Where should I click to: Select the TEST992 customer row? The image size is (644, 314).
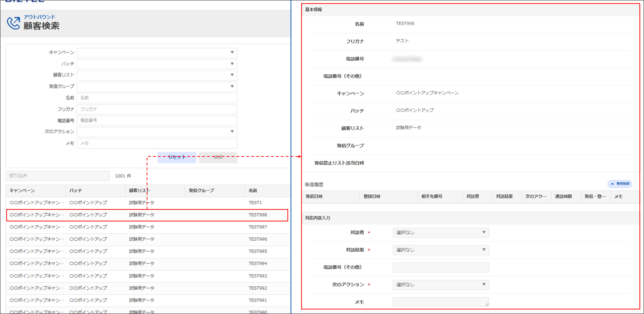tap(148, 288)
